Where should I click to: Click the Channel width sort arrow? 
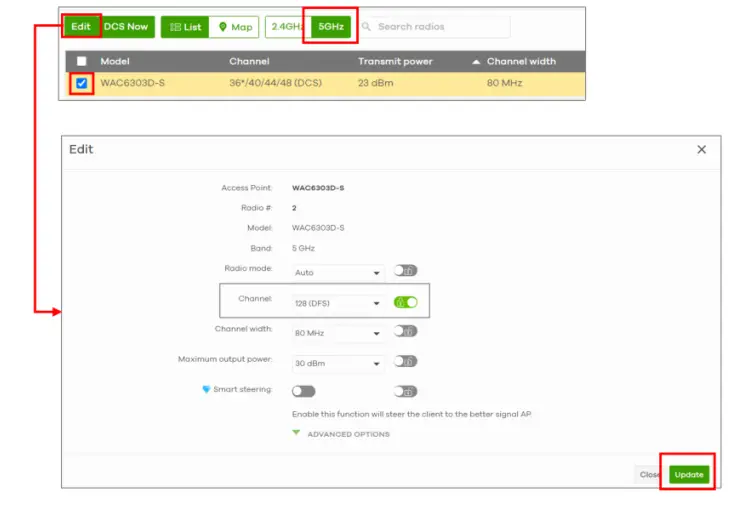(x=476, y=62)
